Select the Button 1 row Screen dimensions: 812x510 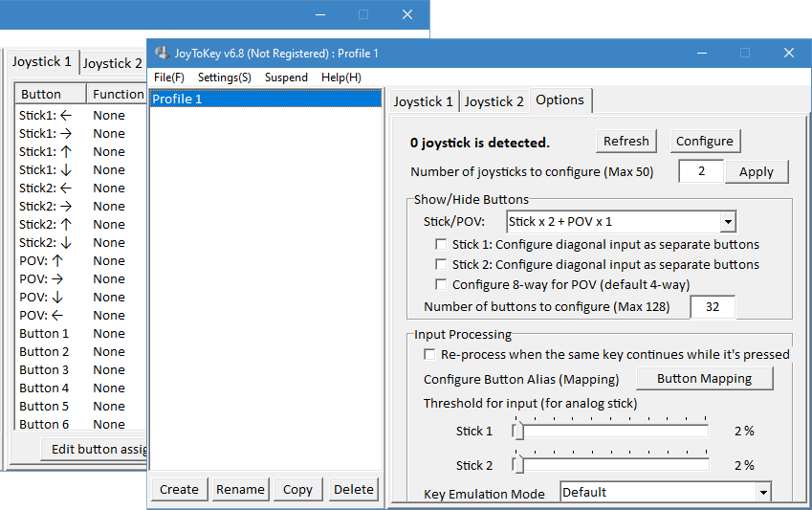(81, 333)
